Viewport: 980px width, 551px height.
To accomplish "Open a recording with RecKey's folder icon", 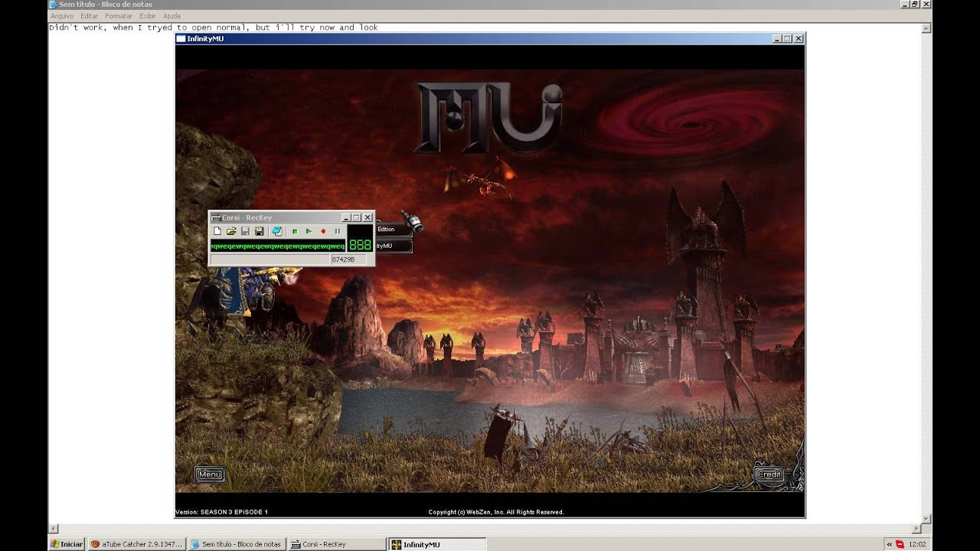I will pyautogui.click(x=231, y=231).
